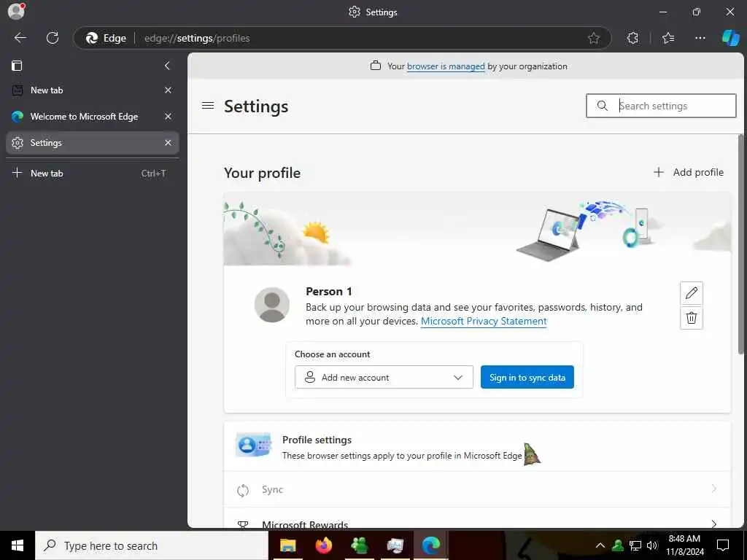Click the site identity Edge label
Viewport: 747px width, 560px height.
click(x=105, y=38)
